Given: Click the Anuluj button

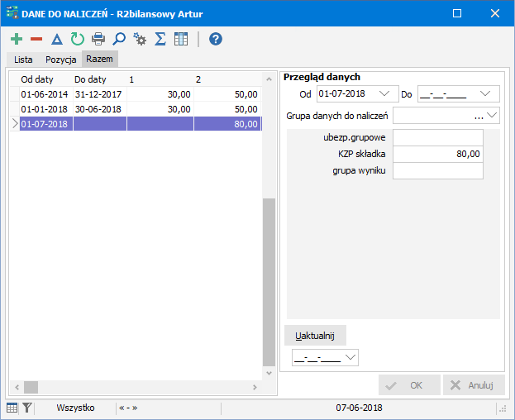Looking at the screenshot, I should pos(474,385).
